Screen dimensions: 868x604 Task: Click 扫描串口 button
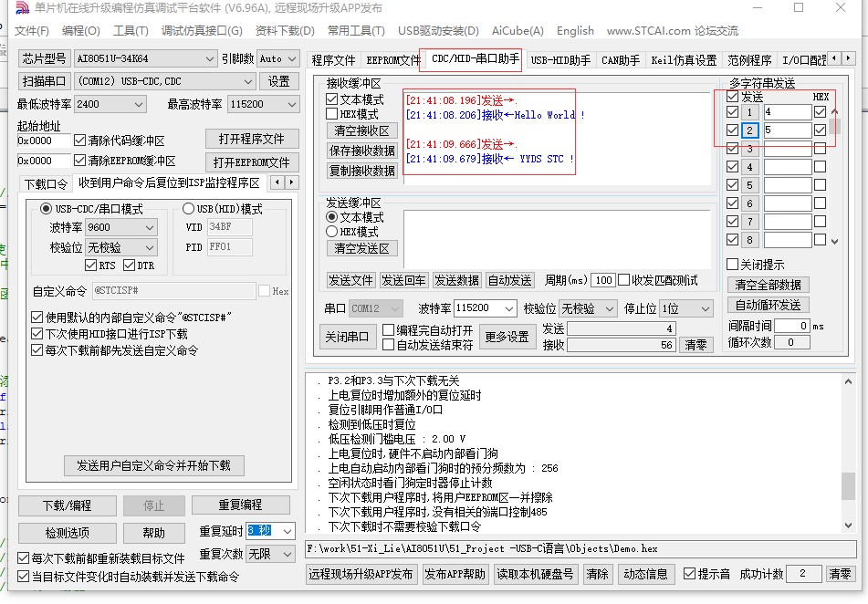(44, 81)
